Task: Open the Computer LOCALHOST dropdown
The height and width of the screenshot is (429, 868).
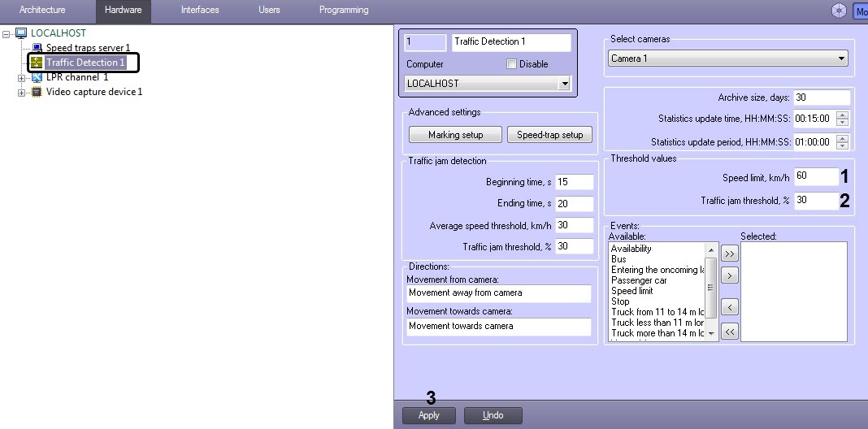Action: 564,84
